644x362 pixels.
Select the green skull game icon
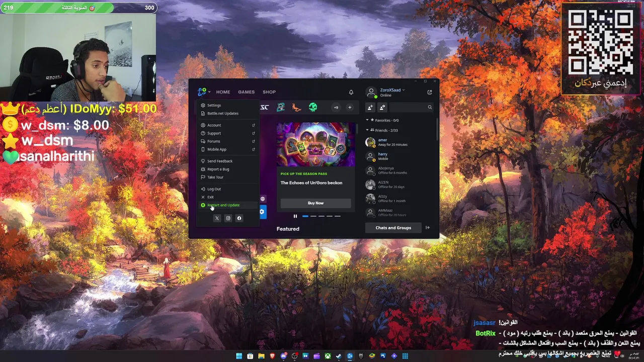313,107
